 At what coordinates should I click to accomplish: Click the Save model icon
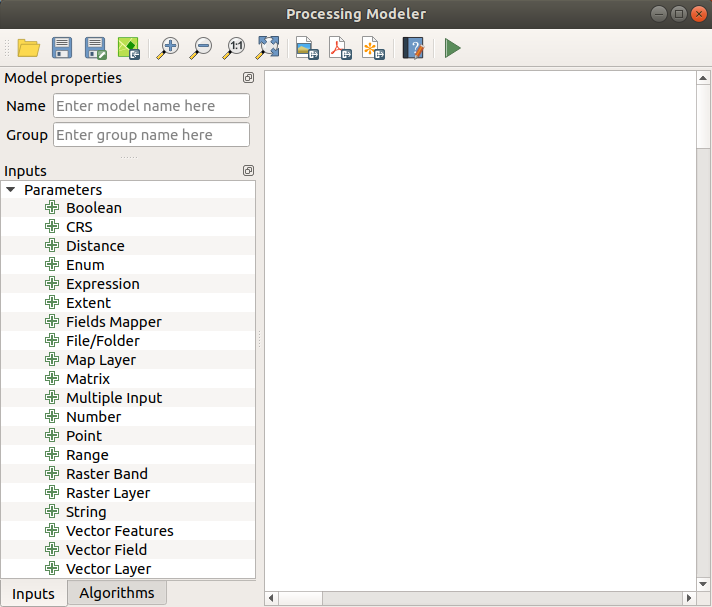pyautogui.click(x=62, y=48)
